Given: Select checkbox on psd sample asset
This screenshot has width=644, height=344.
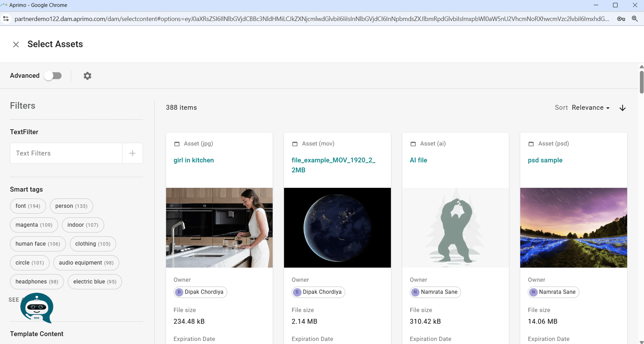Looking at the screenshot, I should [x=531, y=144].
